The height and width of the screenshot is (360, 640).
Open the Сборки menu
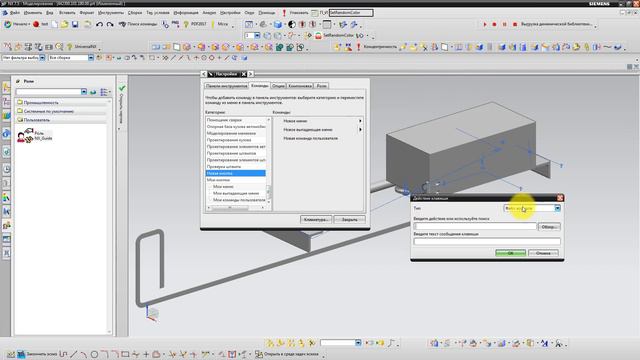135,13
